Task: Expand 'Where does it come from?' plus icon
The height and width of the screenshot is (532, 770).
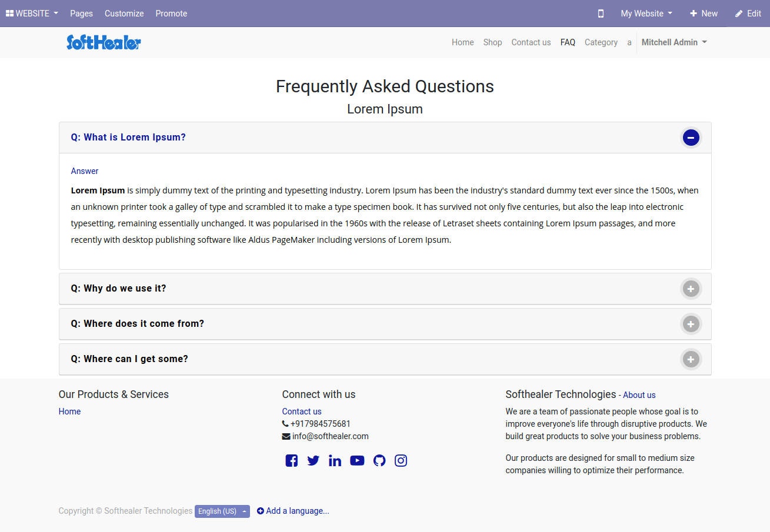Action: point(691,324)
